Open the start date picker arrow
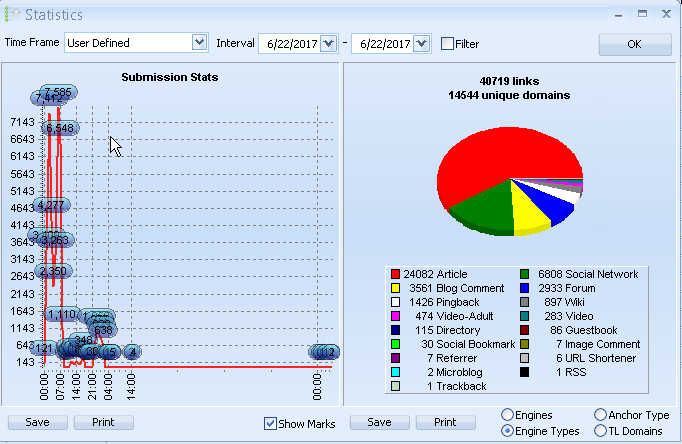Image resolution: width=682 pixels, height=444 pixels. point(328,43)
